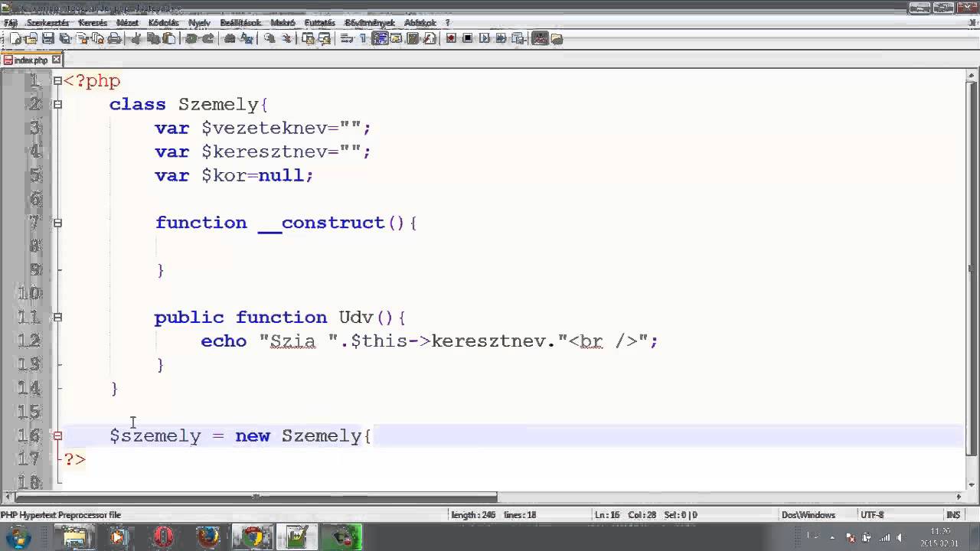Toggle synchronized horizontal scrolling
Screen dimensions: 980x551
325,38
